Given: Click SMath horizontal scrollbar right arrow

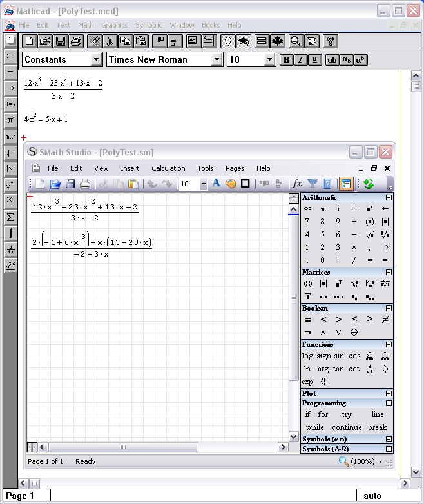Looking at the screenshot, I should pyautogui.click(x=283, y=447).
